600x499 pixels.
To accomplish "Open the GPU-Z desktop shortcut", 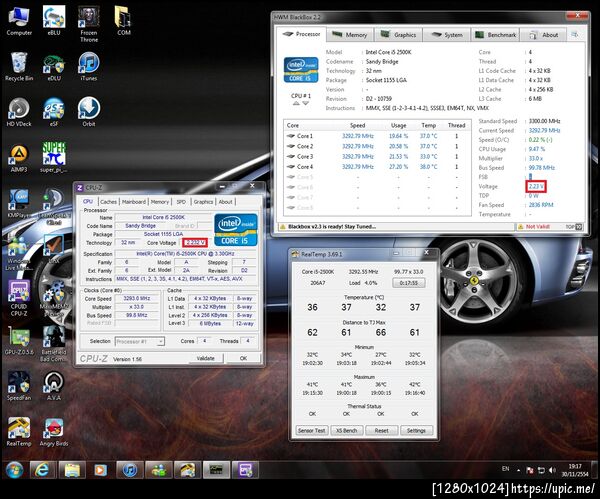I will point(19,341).
